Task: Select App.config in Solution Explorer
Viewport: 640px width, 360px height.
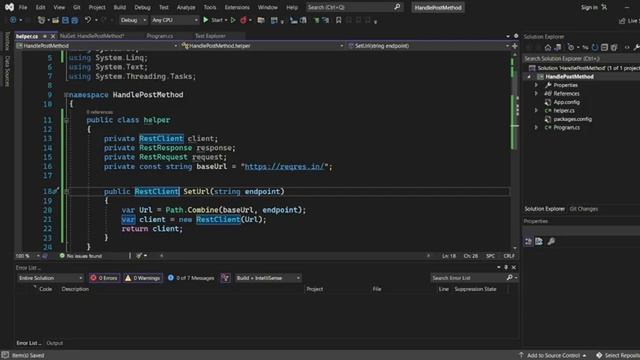Action: pos(566,102)
